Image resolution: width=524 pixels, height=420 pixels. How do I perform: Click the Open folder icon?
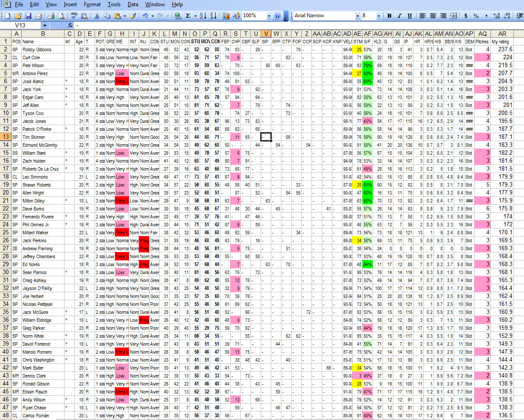tap(18, 16)
